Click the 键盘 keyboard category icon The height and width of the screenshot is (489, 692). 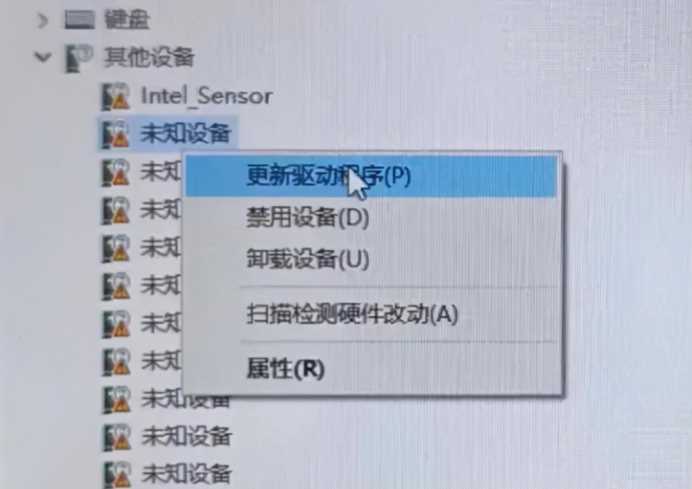click(79, 19)
